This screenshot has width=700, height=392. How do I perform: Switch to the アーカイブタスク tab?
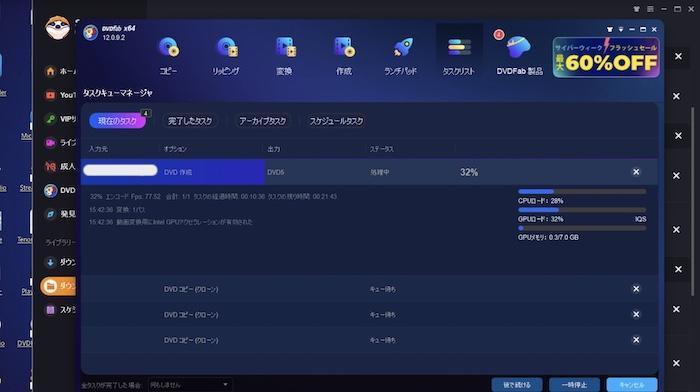pos(262,121)
